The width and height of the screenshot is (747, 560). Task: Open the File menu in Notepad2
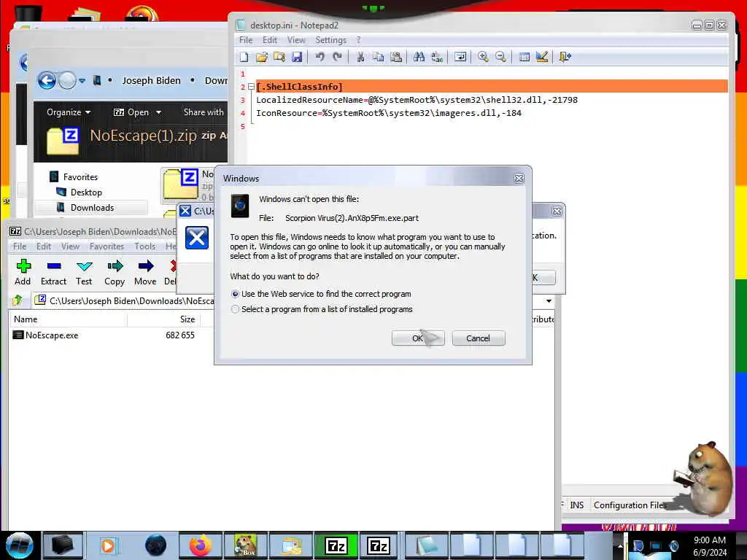tap(246, 40)
